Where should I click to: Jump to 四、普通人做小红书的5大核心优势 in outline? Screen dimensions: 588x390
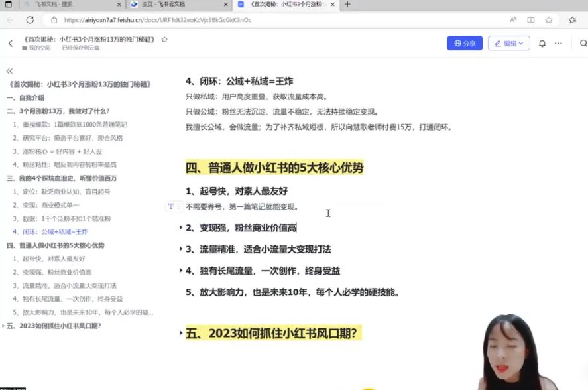click(x=56, y=245)
